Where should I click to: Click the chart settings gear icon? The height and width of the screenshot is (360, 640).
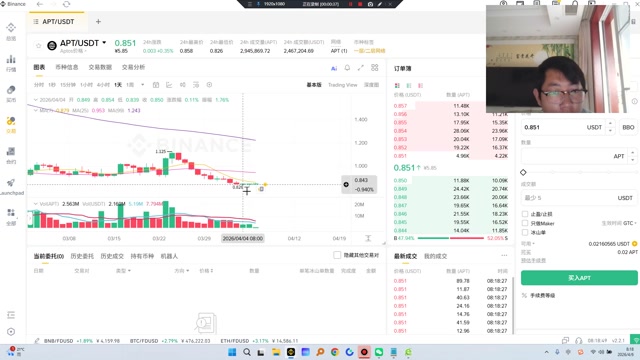point(209,85)
